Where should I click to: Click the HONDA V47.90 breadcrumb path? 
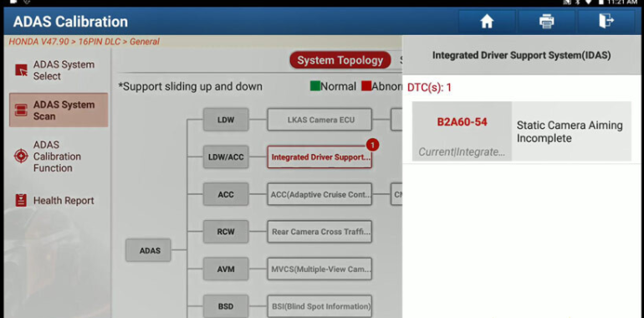click(x=84, y=42)
